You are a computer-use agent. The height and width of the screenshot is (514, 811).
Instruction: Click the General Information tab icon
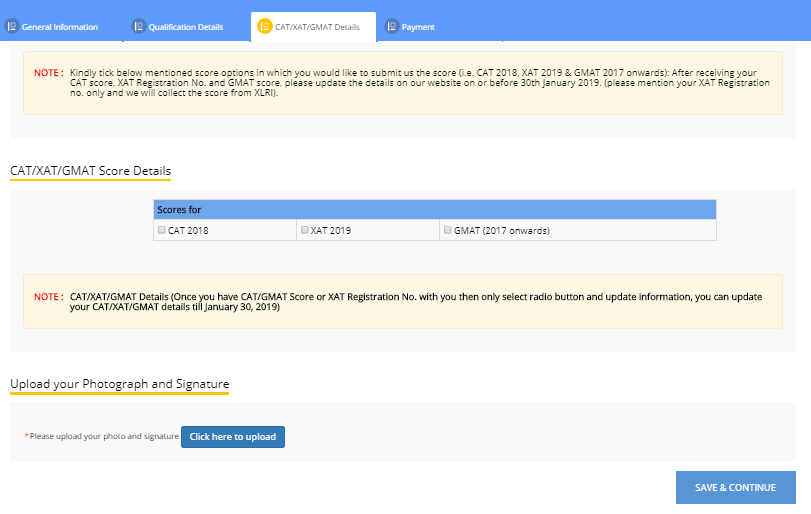coord(12,26)
